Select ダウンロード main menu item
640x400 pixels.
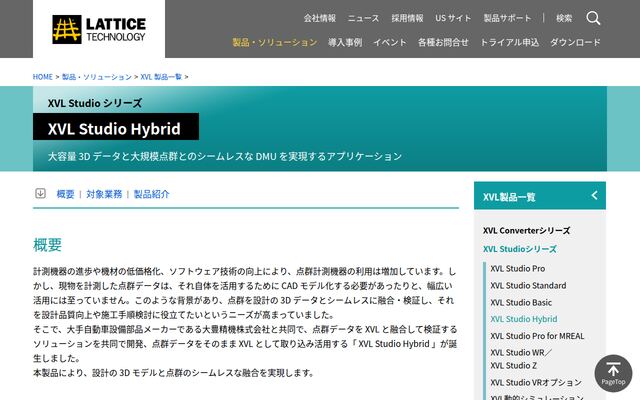[575, 42]
